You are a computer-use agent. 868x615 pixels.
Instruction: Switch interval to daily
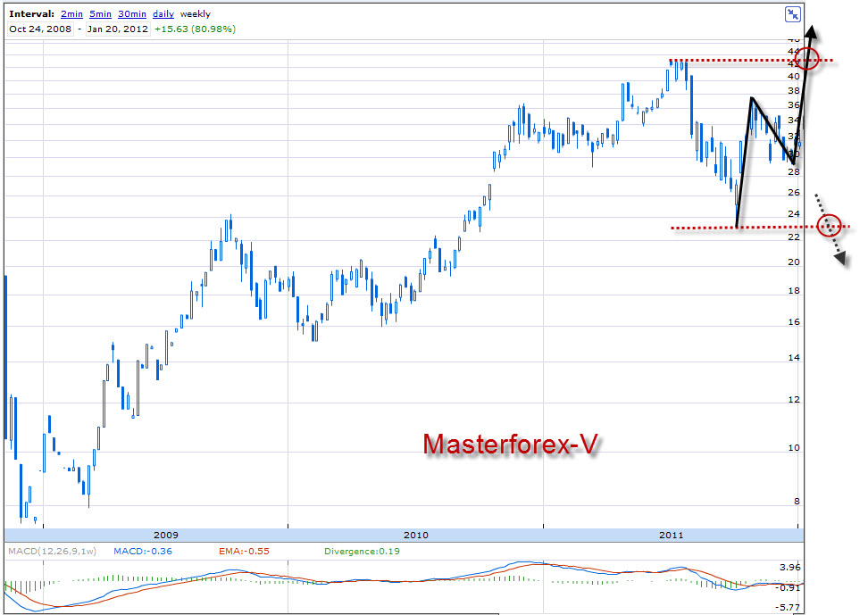click(x=163, y=14)
